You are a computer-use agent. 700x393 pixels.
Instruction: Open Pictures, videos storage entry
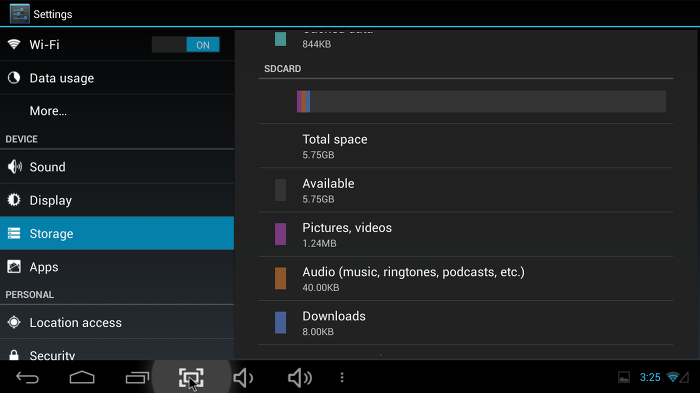(x=466, y=234)
